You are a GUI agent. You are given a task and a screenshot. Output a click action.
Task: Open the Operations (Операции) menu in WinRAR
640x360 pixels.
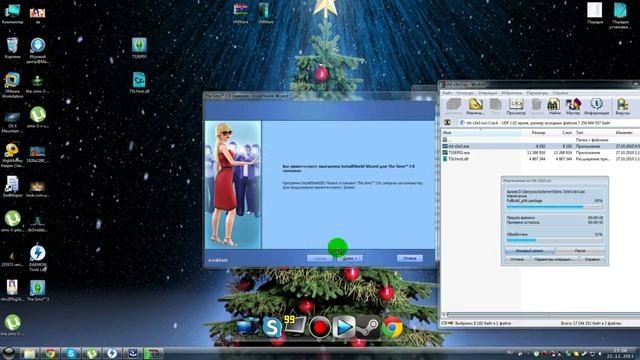tap(487, 93)
